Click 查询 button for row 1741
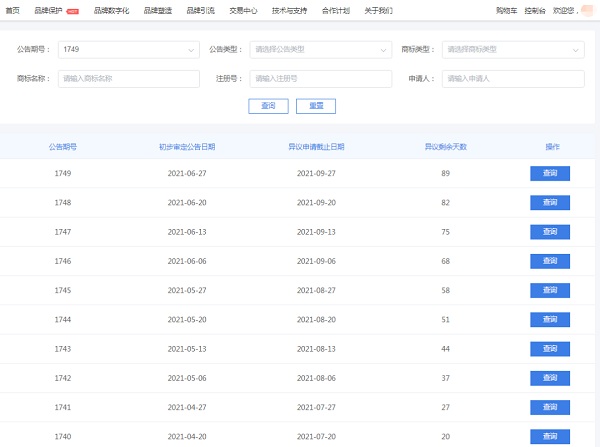600x447 pixels. (x=550, y=408)
